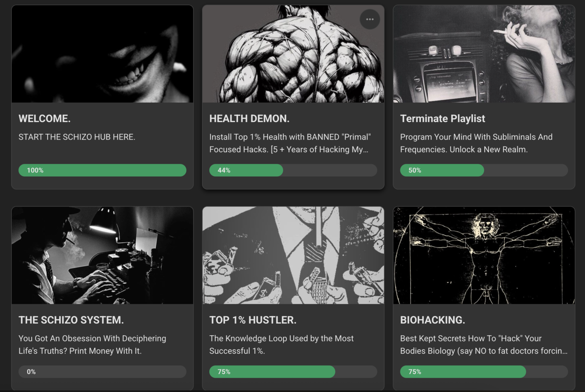This screenshot has height=392, width=585.
Task: Open the WELCOME course thumbnail
Action: (x=102, y=54)
